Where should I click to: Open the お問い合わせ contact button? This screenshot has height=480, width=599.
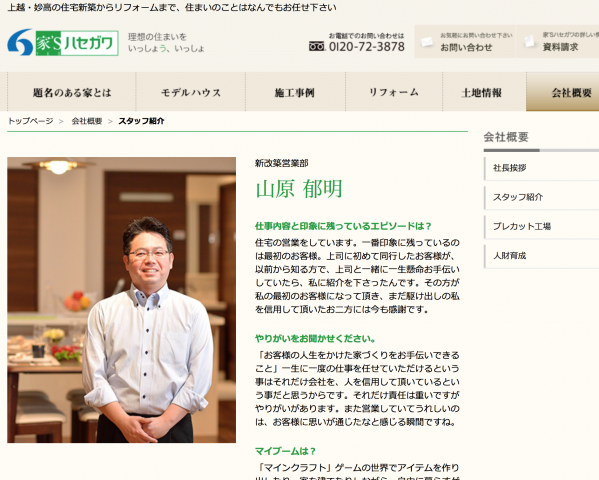click(465, 42)
